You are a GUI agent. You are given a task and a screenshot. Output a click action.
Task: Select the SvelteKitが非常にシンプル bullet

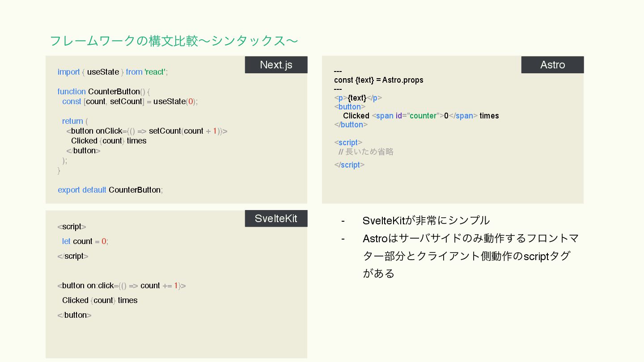click(x=426, y=220)
